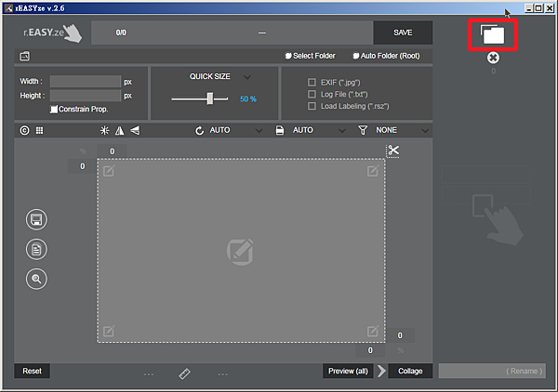Move the quick size 50 % slider handle
Screen dimensions: 558x392
pos(210,98)
